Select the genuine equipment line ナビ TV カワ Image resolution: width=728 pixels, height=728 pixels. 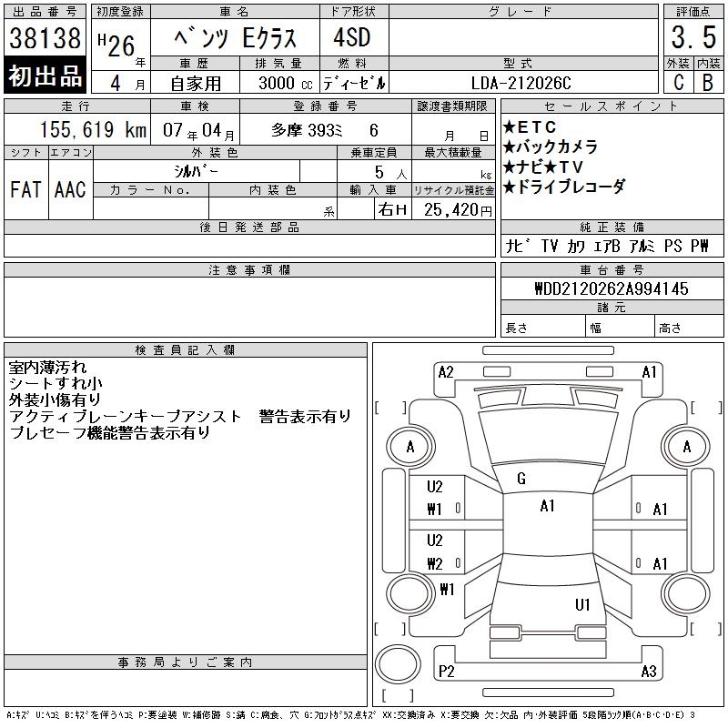pos(607,246)
